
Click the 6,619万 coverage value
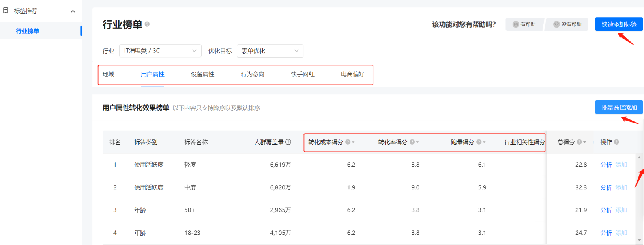pyautogui.click(x=281, y=165)
